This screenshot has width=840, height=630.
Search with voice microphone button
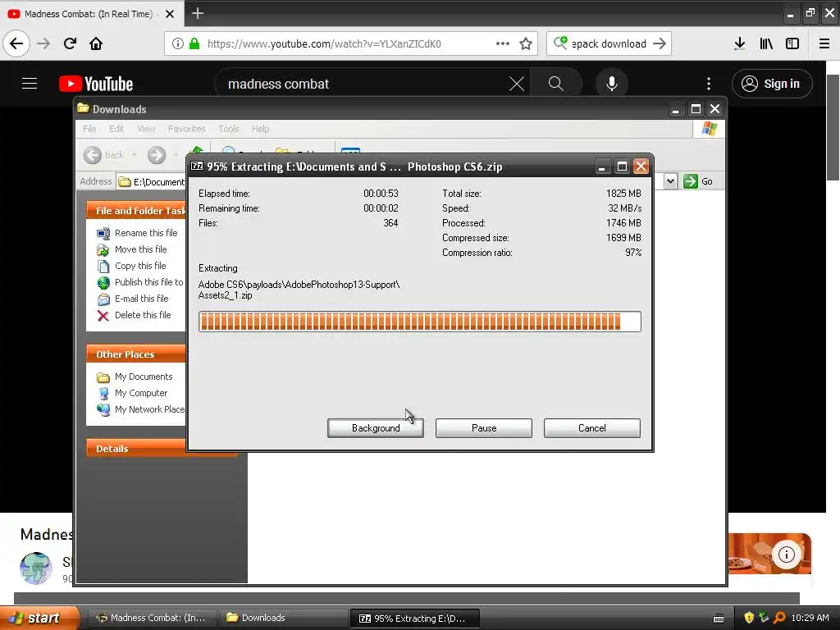(612, 84)
